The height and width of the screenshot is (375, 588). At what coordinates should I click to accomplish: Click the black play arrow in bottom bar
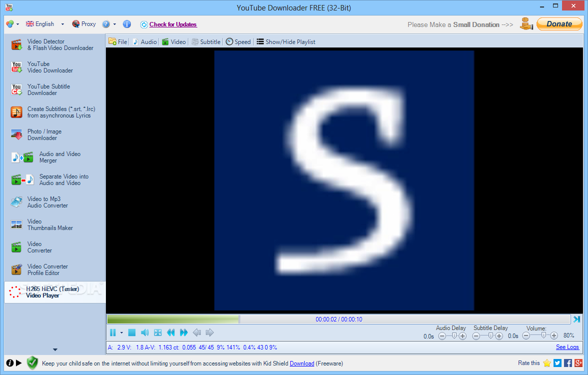click(19, 363)
